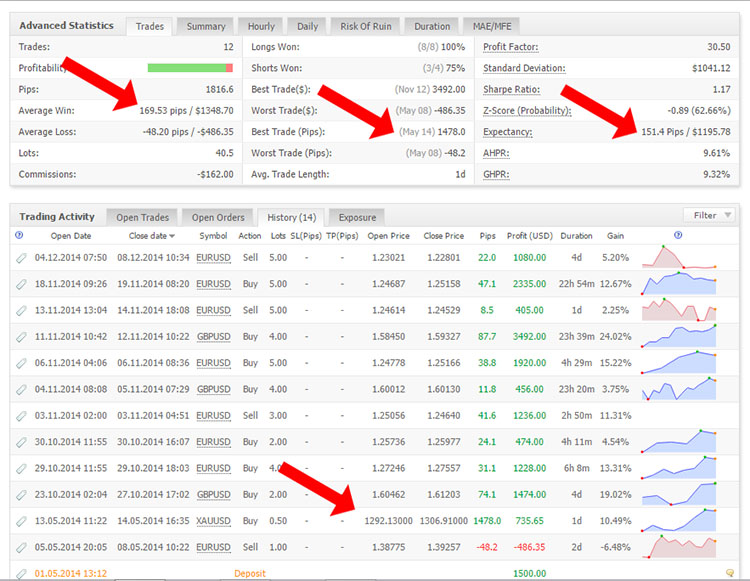Image resolution: width=750 pixels, height=581 pixels.
Task: Click profit value 3492.00 in table
Action: pyautogui.click(x=529, y=337)
